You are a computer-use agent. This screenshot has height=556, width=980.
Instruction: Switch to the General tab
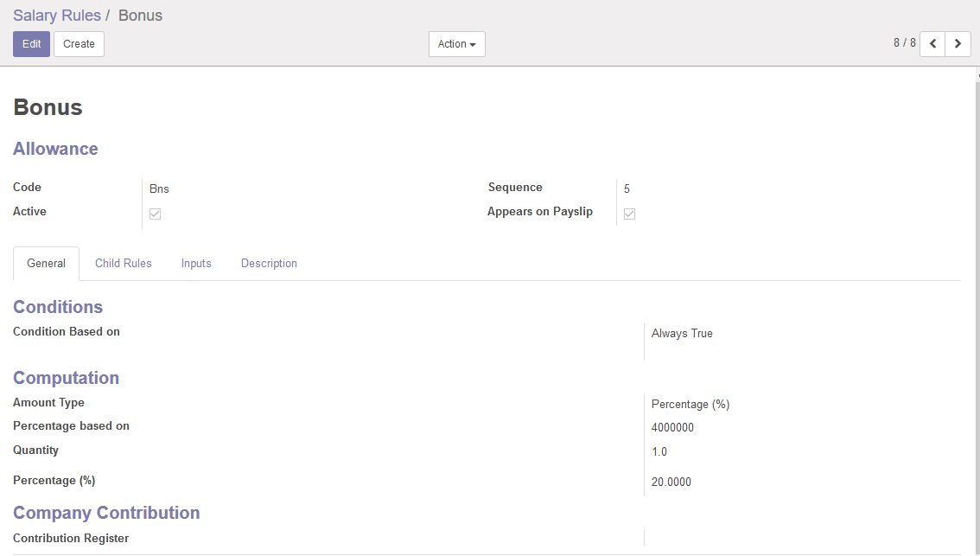pos(47,264)
